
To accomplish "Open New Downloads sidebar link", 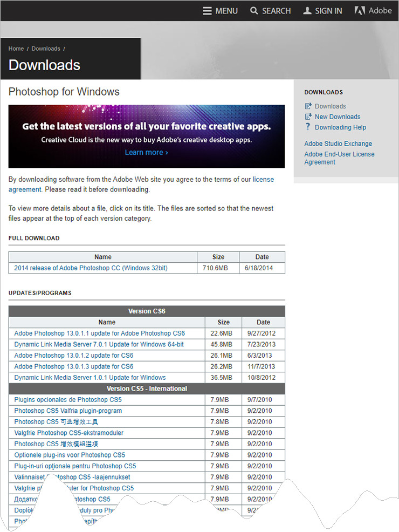I will pos(338,117).
